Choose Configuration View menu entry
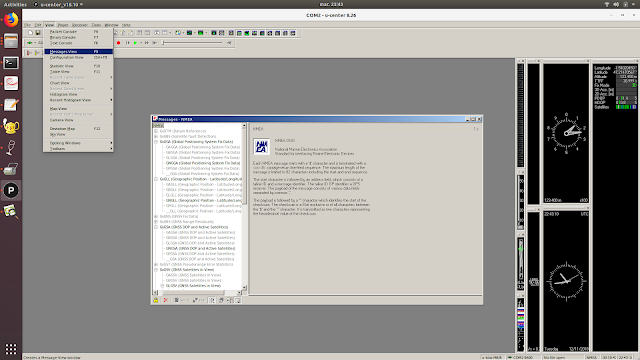The width and height of the screenshot is (640, 360). coord(78,58)
